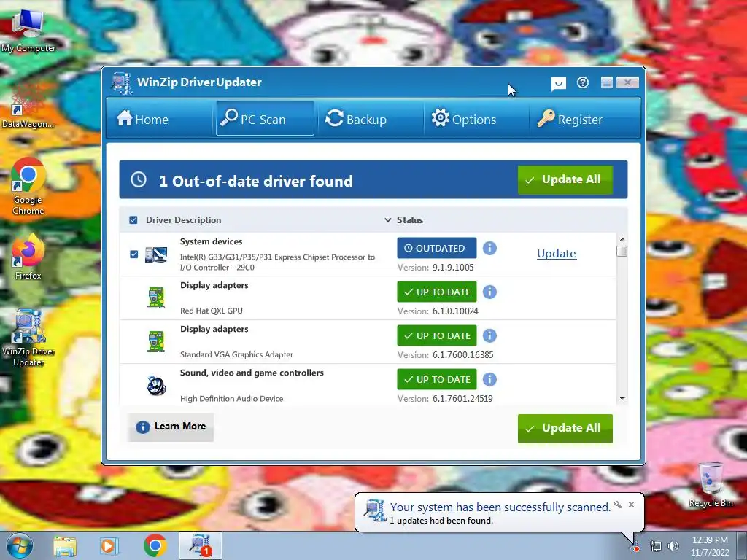
Task: Open WinZip Driver Updater desktop shortcut
Action: point(28,338)
